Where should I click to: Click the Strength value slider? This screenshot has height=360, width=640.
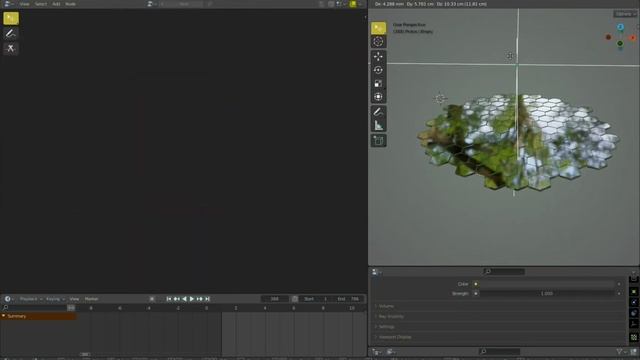(547, 293)
